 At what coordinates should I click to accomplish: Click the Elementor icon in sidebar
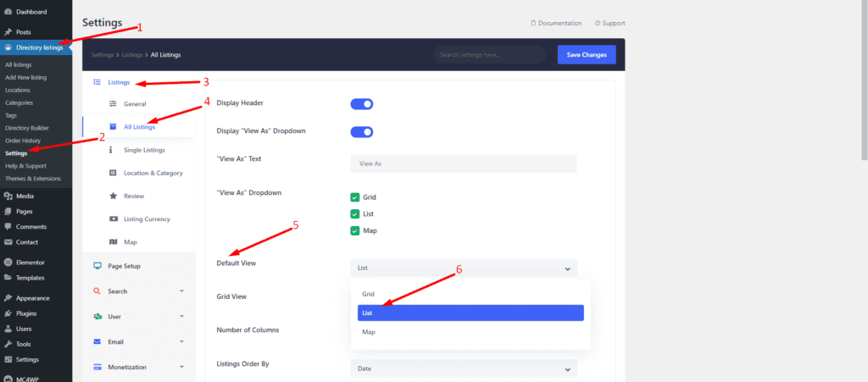(8, 263)
